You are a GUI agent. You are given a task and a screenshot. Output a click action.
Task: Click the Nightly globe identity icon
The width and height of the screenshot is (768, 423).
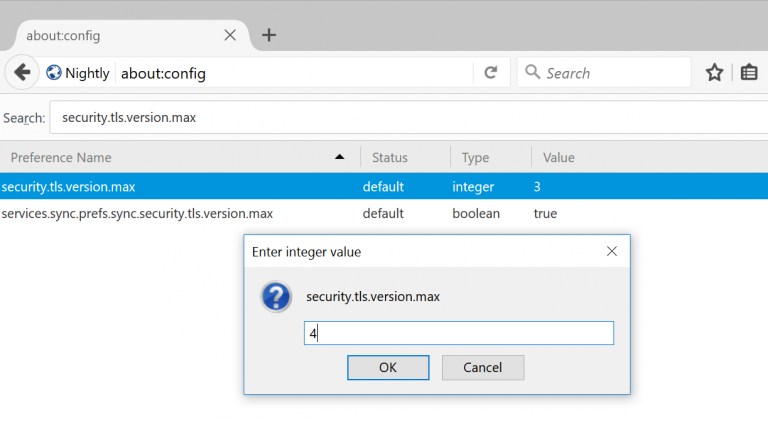point(53,72)
